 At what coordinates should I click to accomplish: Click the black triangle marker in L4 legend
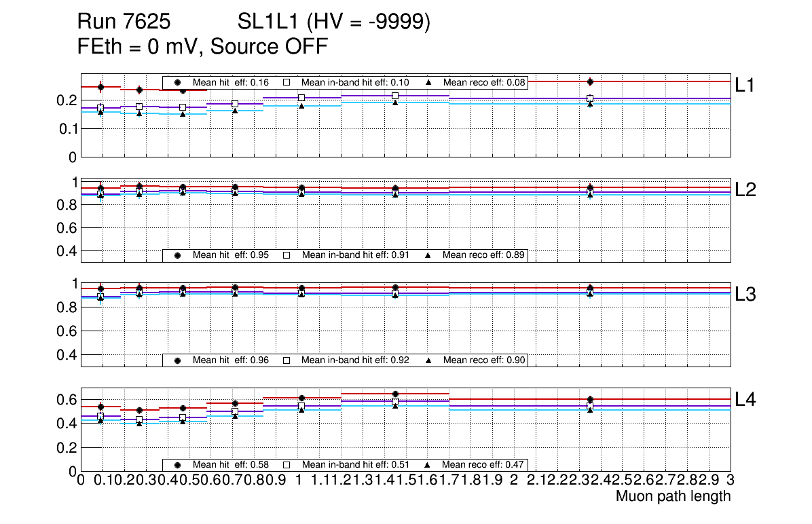click(428, 466)
